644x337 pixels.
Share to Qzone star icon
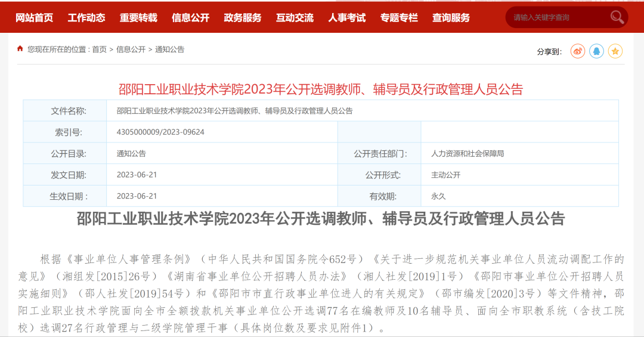[x=615, y=51]
